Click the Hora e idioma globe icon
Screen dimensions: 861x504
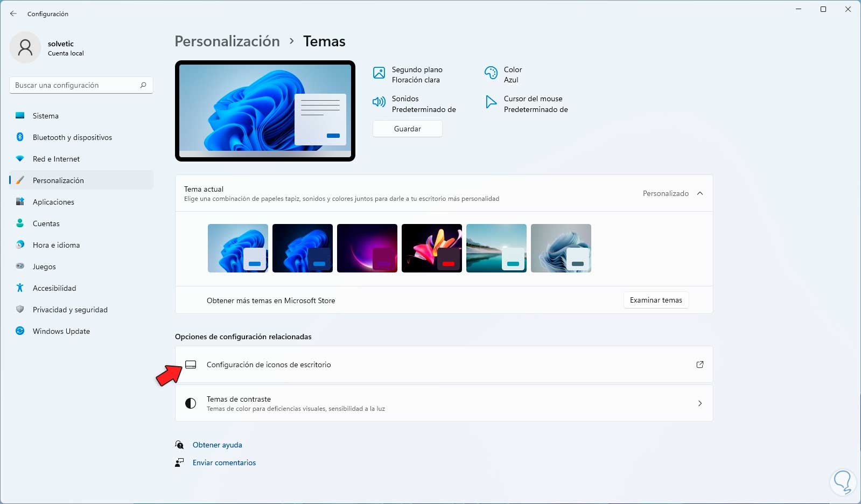[20, 245]
